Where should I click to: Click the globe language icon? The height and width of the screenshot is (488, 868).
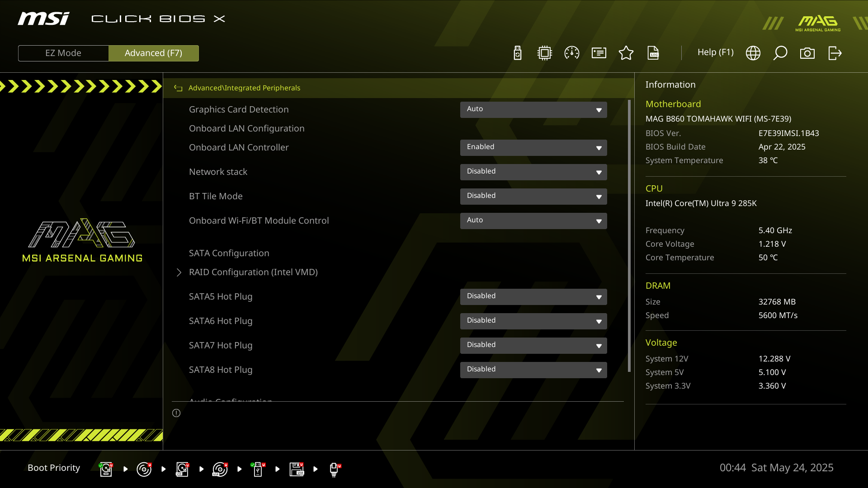pos(753,53)
